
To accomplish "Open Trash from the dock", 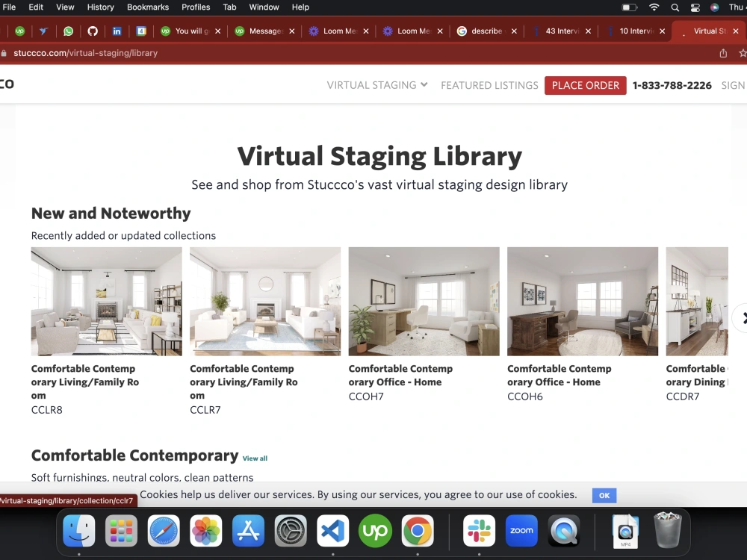I will [668, 530].
